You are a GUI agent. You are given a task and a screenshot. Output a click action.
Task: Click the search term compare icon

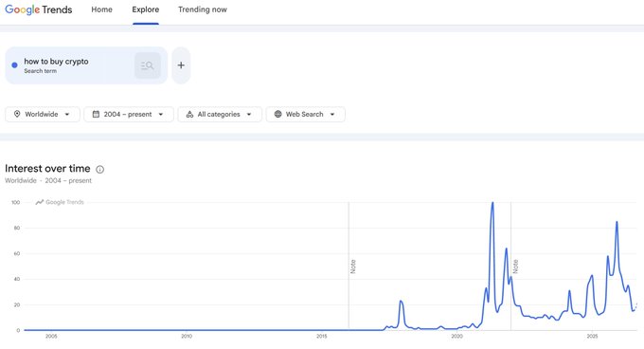[148, 65]
